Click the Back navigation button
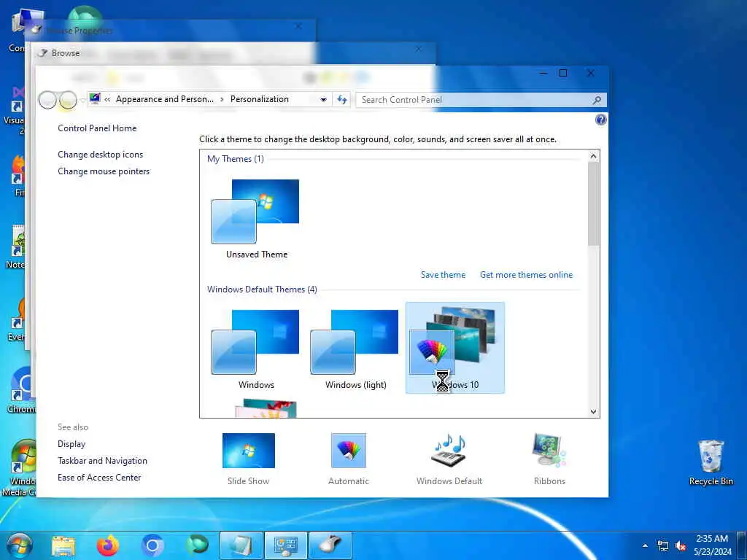The width and height of the screenshot is (747, 560). point(47,100)
